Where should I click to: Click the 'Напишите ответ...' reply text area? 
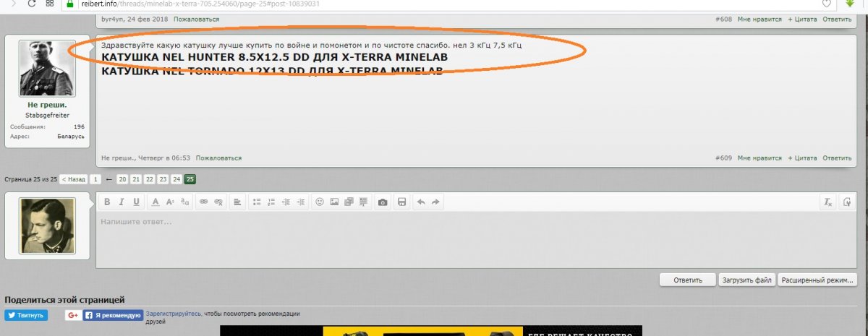point(477,238)
